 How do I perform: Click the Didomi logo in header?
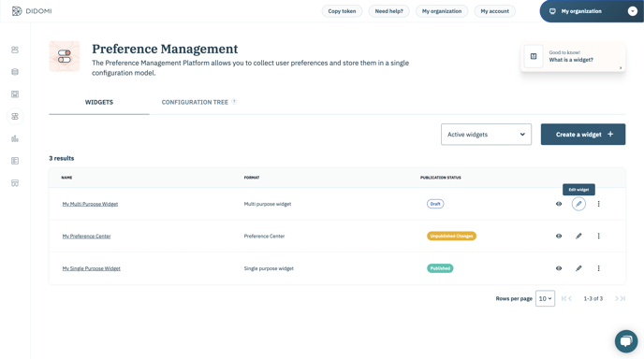click(32, 11)
